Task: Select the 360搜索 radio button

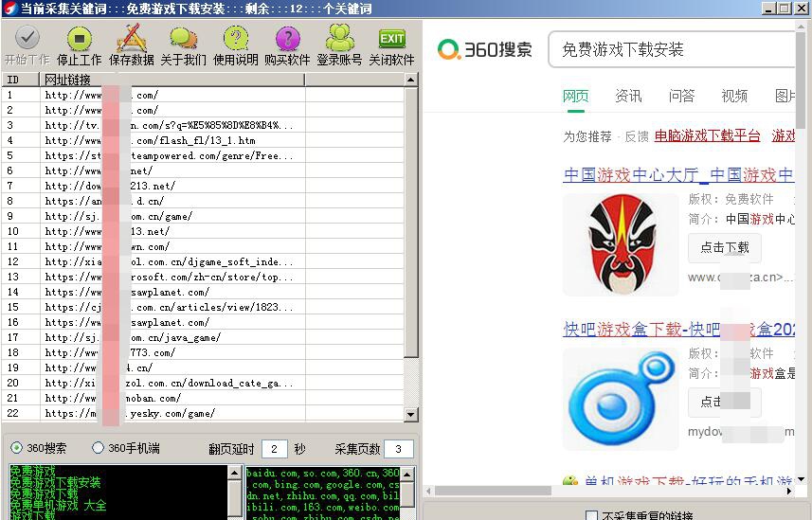Action: coord(16,447)
